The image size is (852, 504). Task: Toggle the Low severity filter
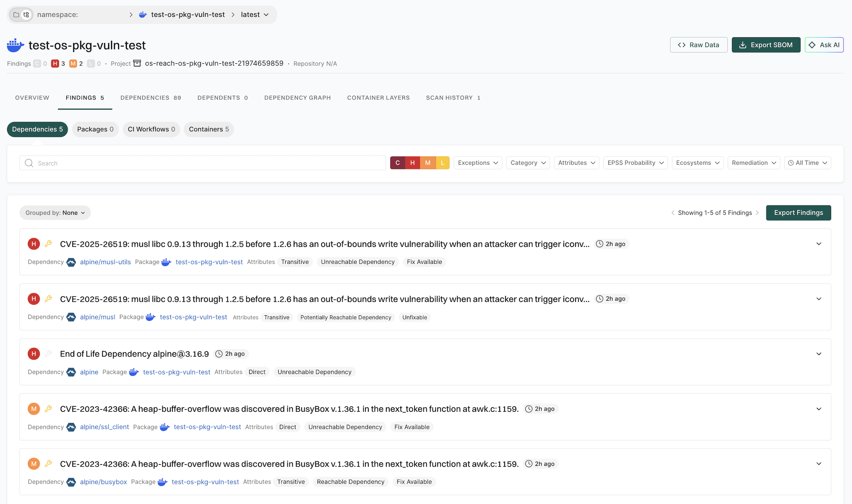click(443, 163)
